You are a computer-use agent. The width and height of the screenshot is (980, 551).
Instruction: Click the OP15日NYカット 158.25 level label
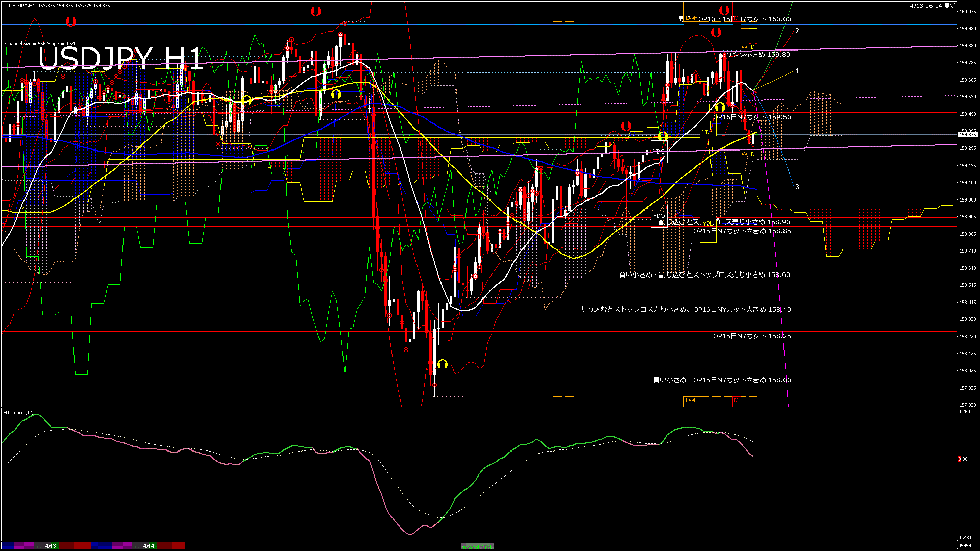751,336
